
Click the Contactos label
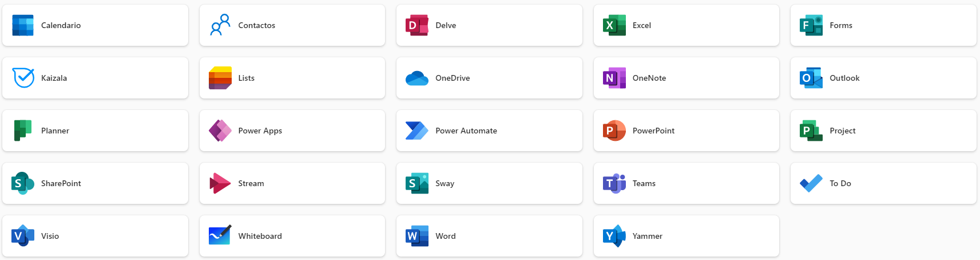256,25
